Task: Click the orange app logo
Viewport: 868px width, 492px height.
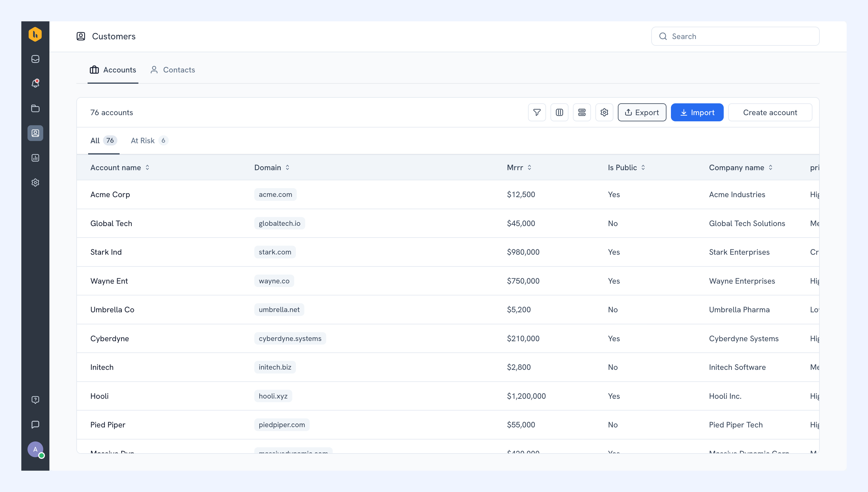Action: (35, 35)
